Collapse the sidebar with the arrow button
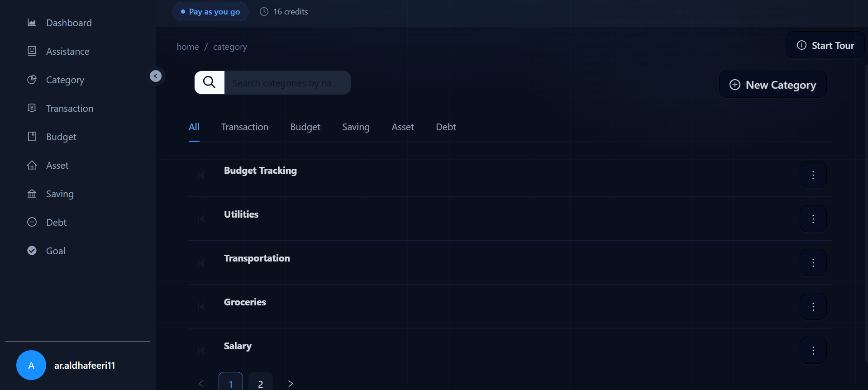The image size is (868, 390). click(156, 76)
